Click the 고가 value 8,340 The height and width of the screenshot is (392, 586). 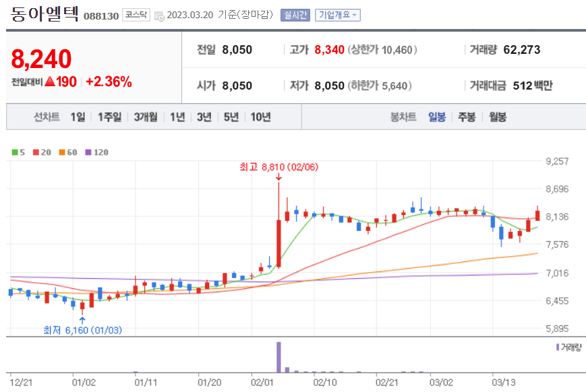click(x=329, y=50)
